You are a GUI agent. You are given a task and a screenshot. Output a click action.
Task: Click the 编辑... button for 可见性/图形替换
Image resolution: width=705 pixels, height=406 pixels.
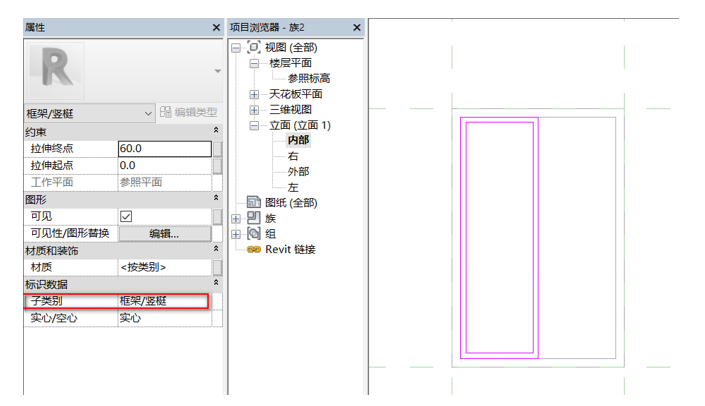tap(165, 234)
